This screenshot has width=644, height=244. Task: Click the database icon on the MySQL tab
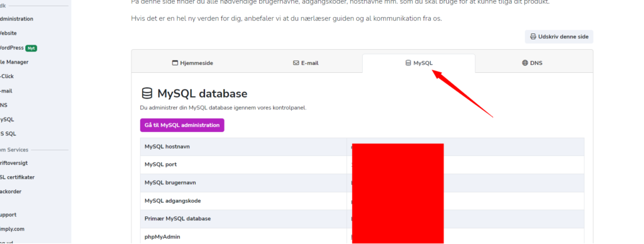click(408, 63)
